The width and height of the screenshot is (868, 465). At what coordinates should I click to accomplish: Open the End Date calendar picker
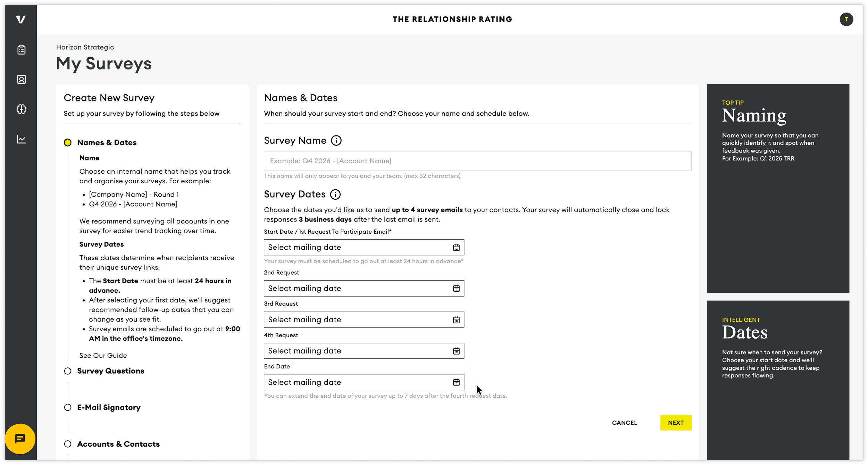(x=456, y=382)
